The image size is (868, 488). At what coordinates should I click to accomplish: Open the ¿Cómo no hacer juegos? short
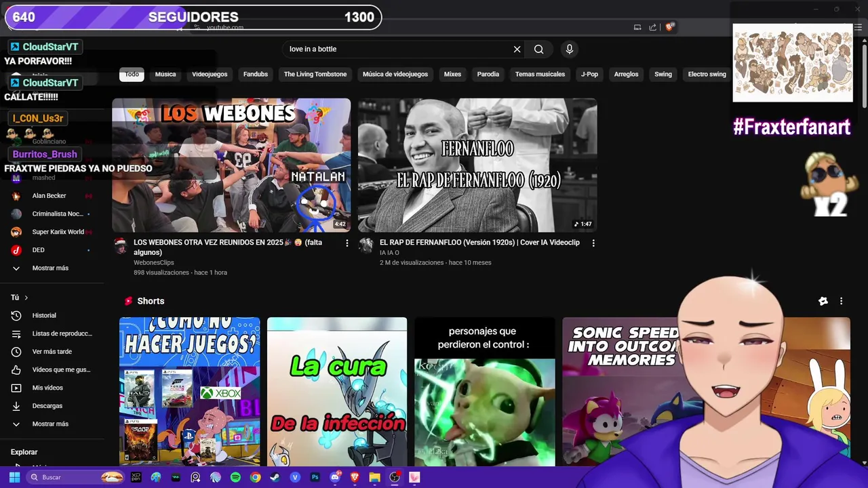point(189,392)
